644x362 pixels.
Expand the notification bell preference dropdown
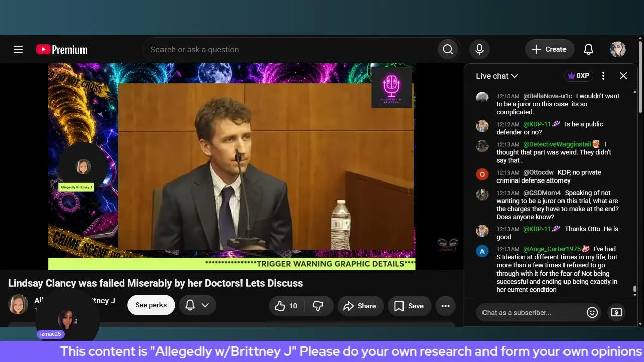(x=197, y=305)
